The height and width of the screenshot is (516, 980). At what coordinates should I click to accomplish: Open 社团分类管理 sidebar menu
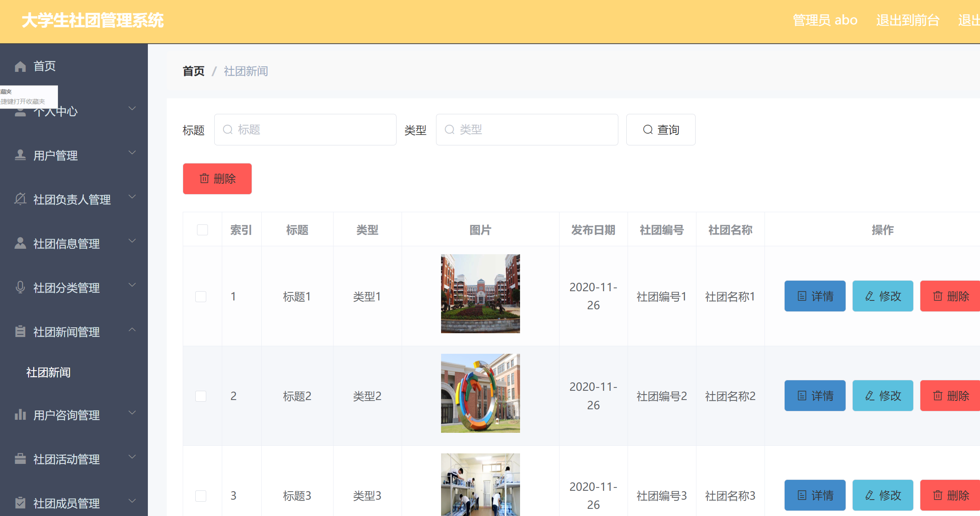pos(74,287)
